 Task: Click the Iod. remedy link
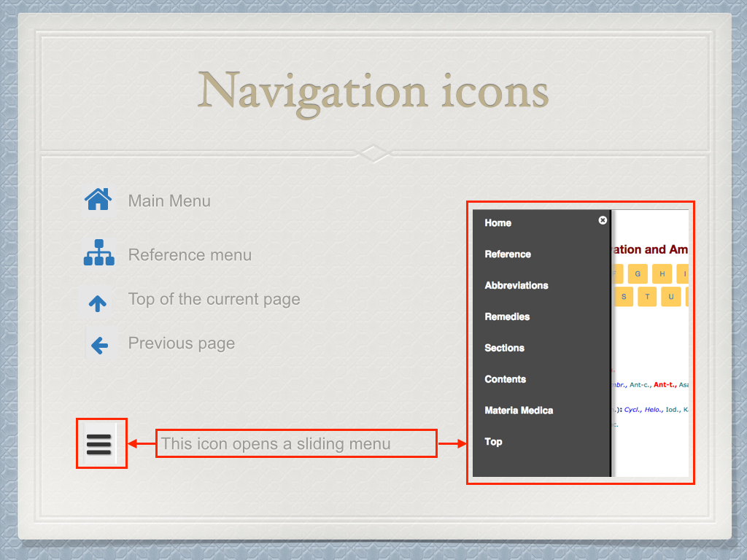[673, 410]
